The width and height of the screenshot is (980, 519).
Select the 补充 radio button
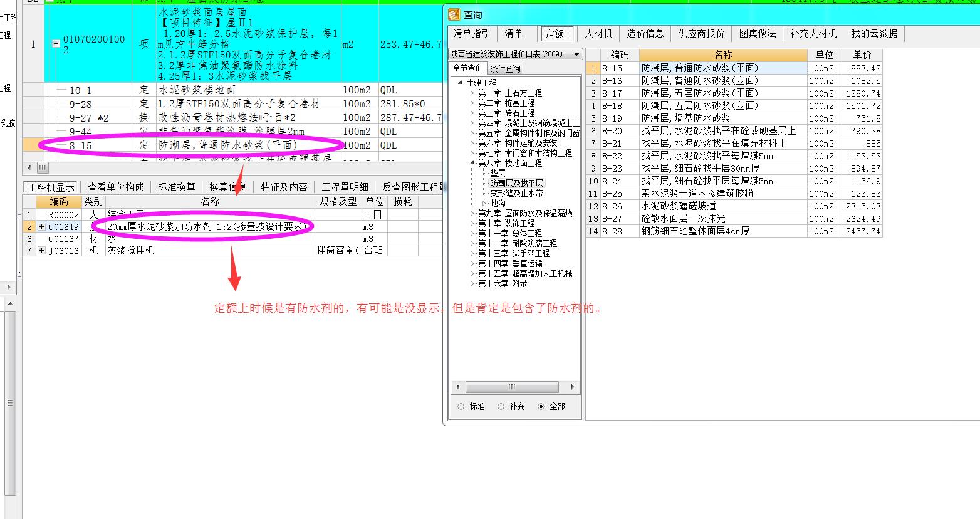tap(501, 406)
